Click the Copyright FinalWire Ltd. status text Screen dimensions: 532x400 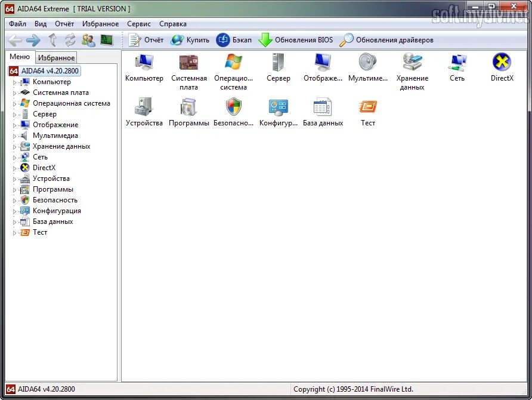point(353,389)
